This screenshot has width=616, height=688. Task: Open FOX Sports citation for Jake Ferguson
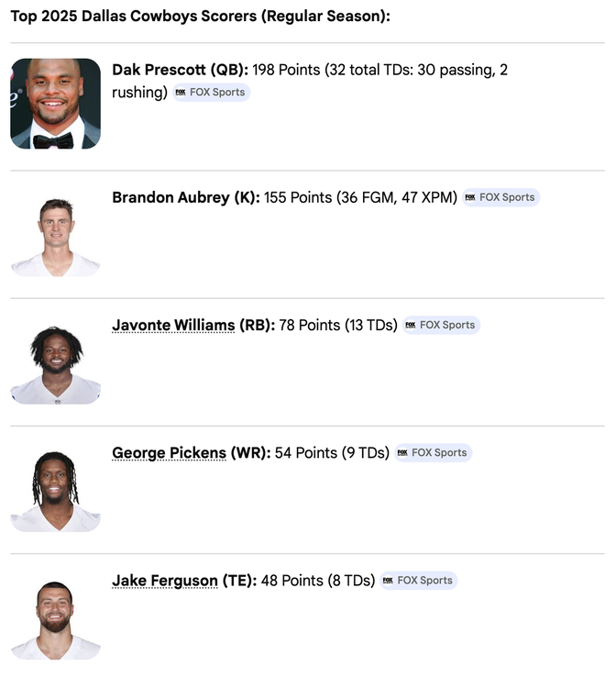click(418, 581)
